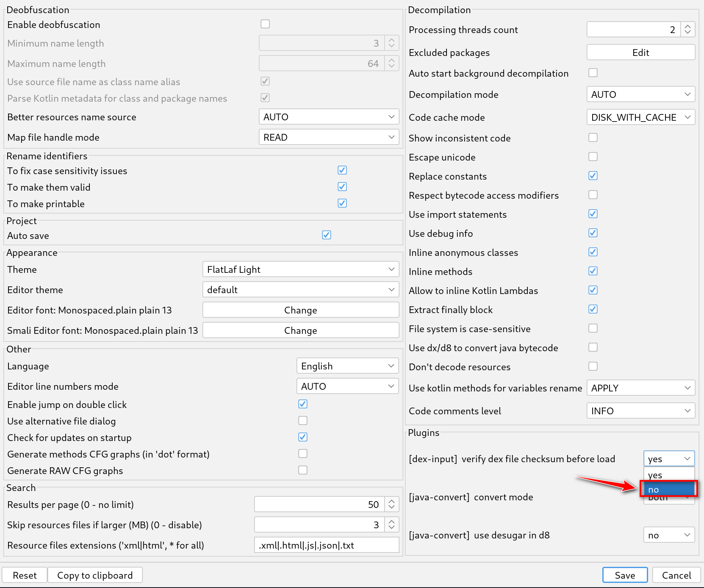
Task: Open the Language dropdown
Action: coord(347,366)
